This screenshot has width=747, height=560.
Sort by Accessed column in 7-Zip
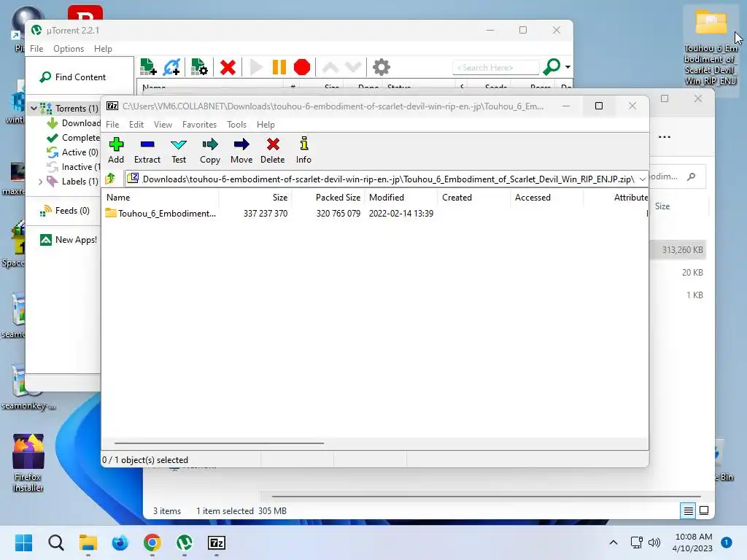coord(547,197)
